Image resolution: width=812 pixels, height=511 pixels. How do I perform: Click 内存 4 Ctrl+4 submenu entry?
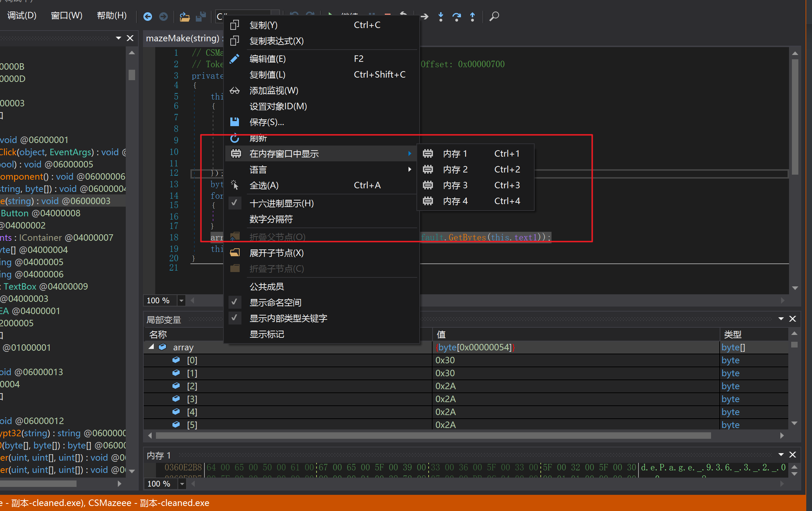[476, 201]
